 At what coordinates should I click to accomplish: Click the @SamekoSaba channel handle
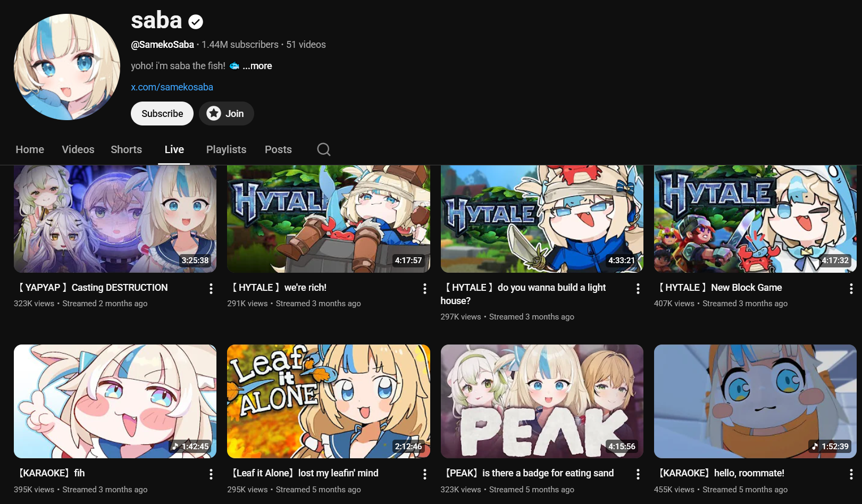click(x=162, y=45)
